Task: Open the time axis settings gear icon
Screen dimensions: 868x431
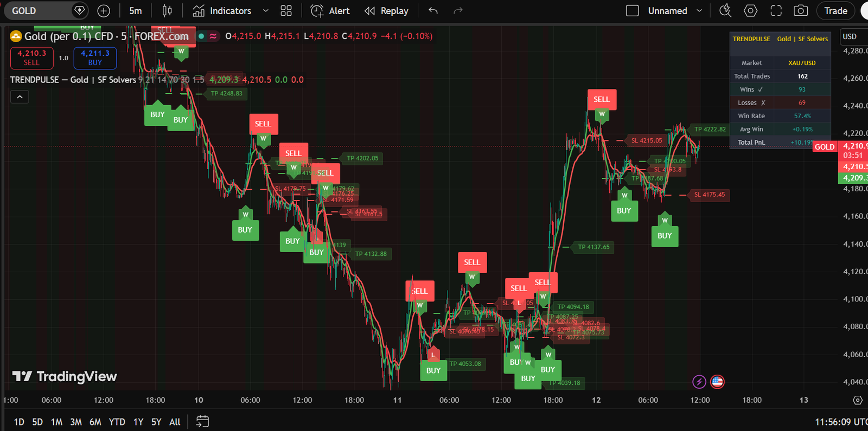Action: pos(858,400)
